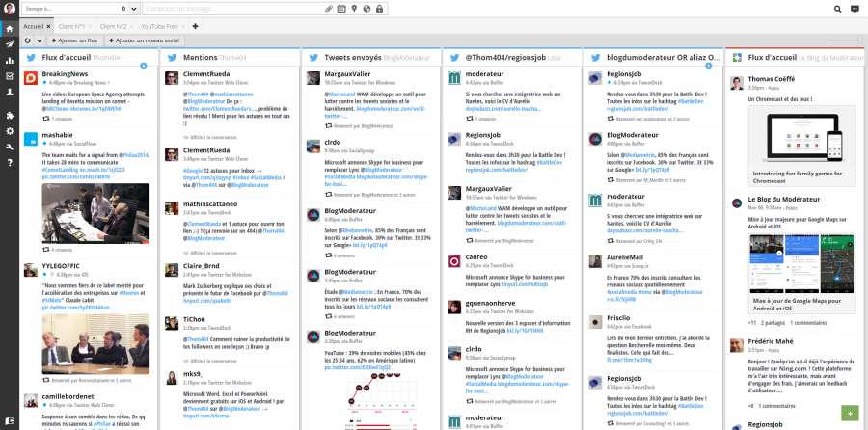Click retweet icon under BreakingNews tweet
Image resolution: width=868 pixels, height=430 pixels.
(46, 119)
